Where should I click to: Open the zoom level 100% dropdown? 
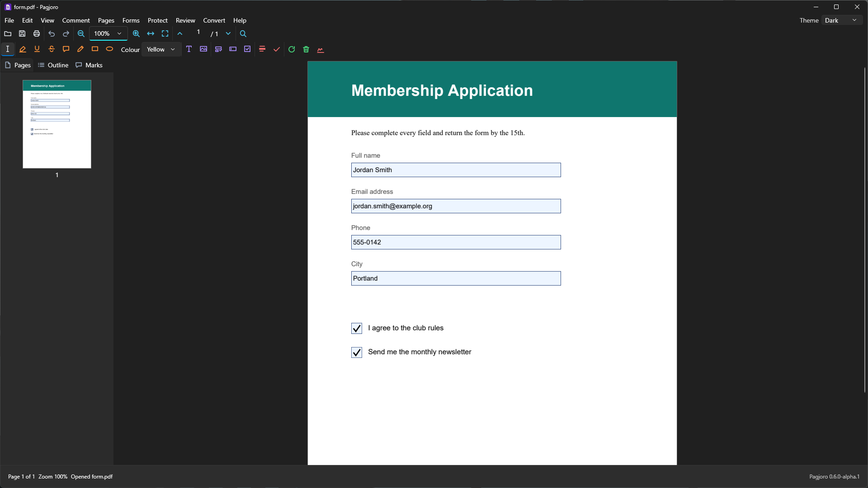tap(108, 34)
